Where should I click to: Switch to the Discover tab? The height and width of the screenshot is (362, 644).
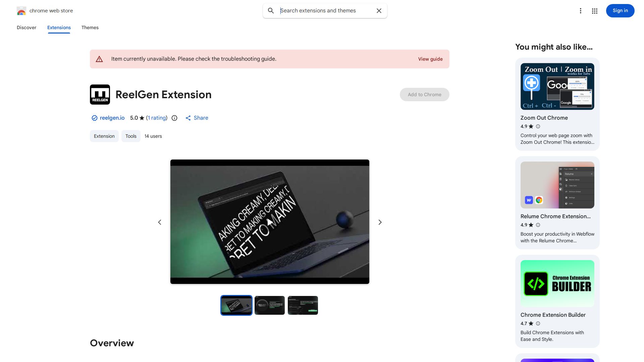coord(26,27)
